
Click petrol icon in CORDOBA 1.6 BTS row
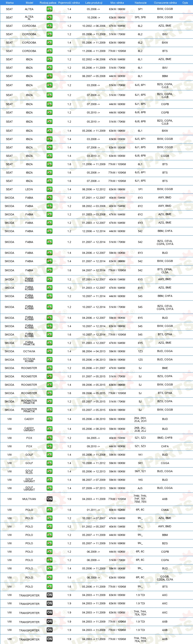[49, 51]
